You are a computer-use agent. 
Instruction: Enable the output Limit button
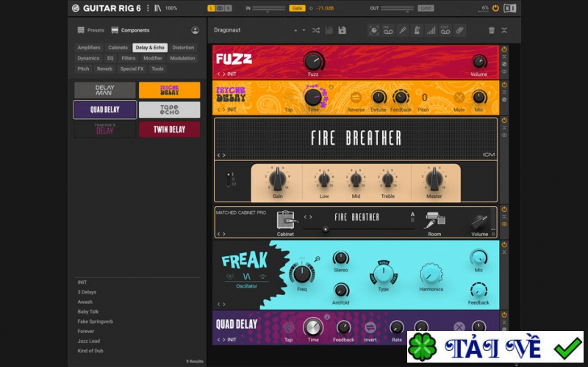point(426,8)
